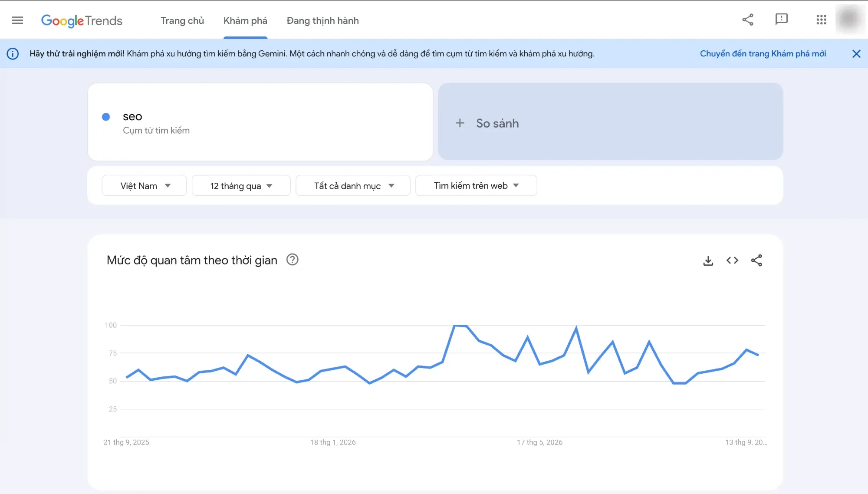Open the chart embed code icon
868x494 pixels.
[732, 260]
